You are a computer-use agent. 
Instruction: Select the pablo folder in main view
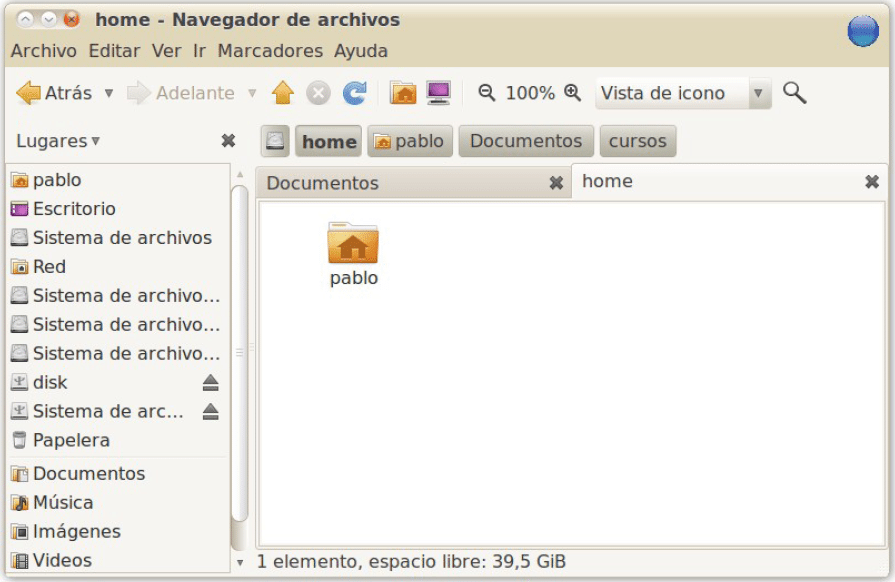(353, 253)
